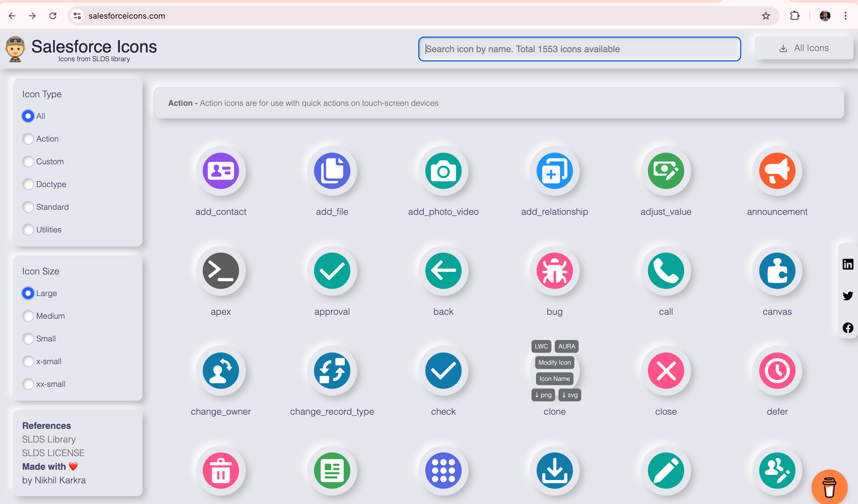Click the approval checkmark icon
Viewport: 858px width, 504px height.
332,271
